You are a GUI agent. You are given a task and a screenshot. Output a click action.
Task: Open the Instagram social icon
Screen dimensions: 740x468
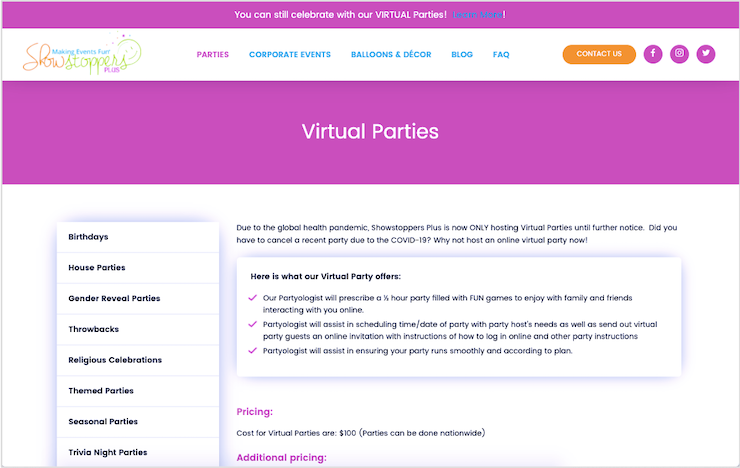679,54
